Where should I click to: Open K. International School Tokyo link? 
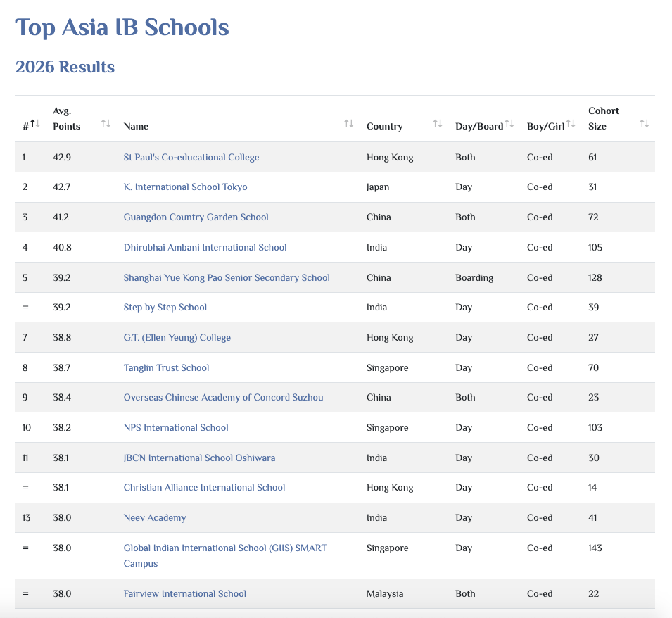185,187
